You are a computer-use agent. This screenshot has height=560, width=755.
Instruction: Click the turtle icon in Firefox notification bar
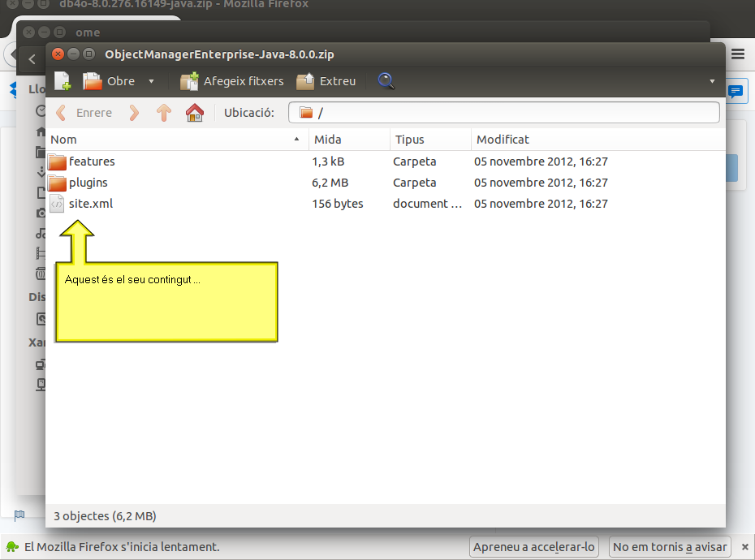click(x=12, y=547)
